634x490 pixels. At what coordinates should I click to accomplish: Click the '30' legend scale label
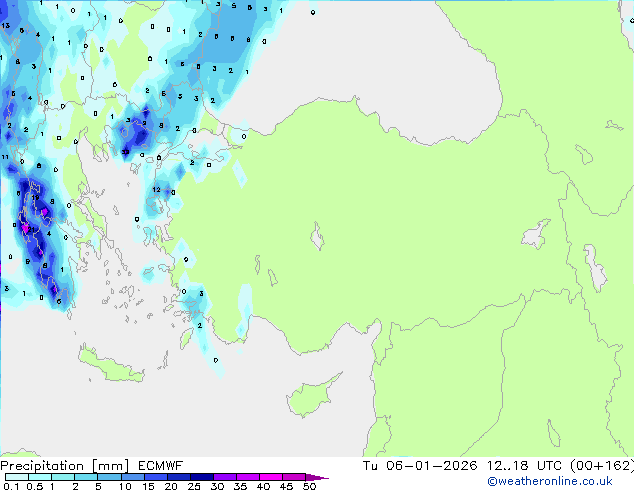coord(217,486)
